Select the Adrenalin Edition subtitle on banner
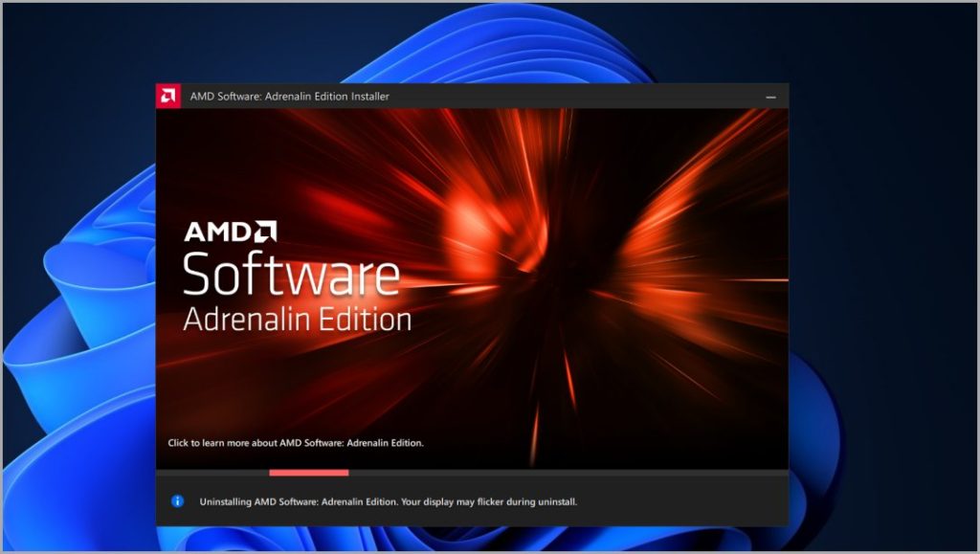Image resolution: width=980 pixels, height=554 pixels. (298, 320)
